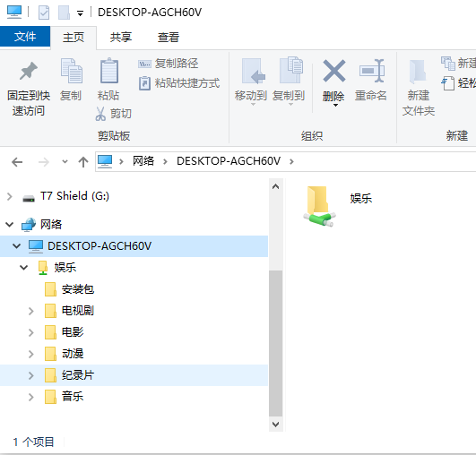Open the recent locations dropdown
This screenshot has height=455, width=476.
65,162
